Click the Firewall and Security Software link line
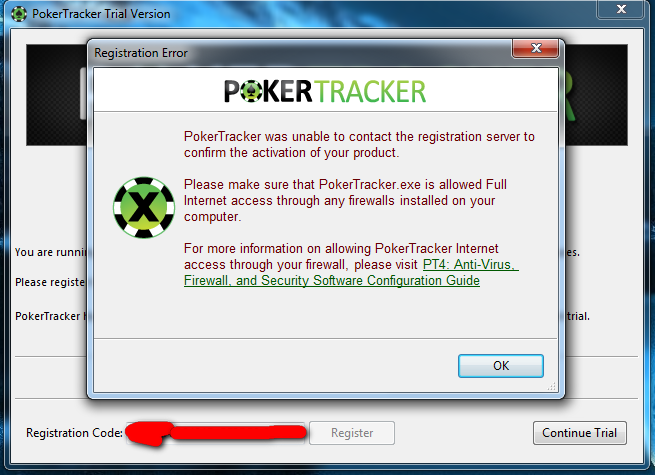This screenshot has width=655, height=475. click(332, 280)
